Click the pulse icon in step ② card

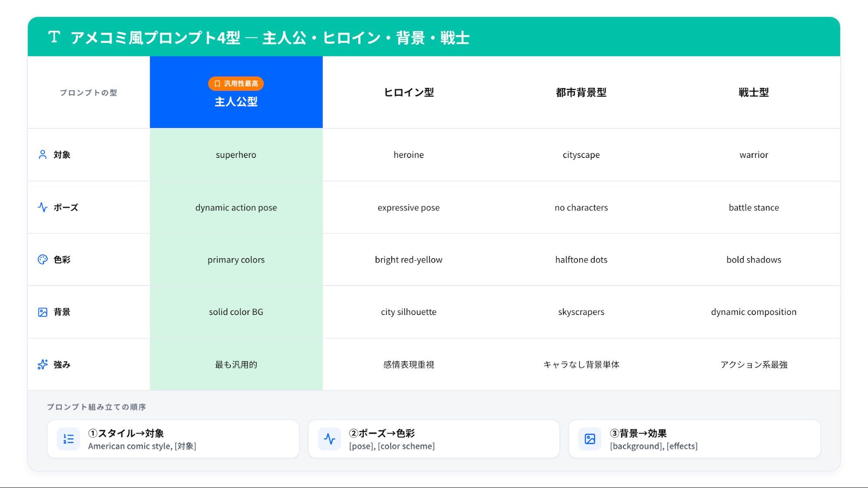tap(330, 439)
